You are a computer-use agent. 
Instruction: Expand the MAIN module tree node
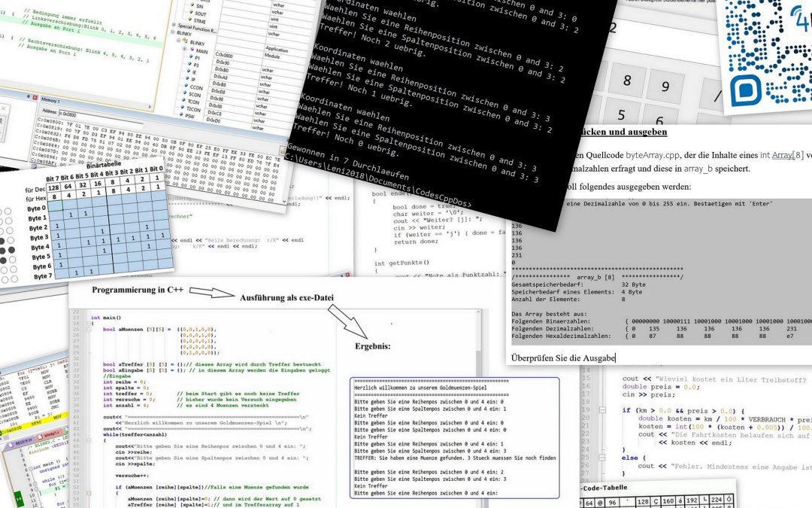[184, 49]
